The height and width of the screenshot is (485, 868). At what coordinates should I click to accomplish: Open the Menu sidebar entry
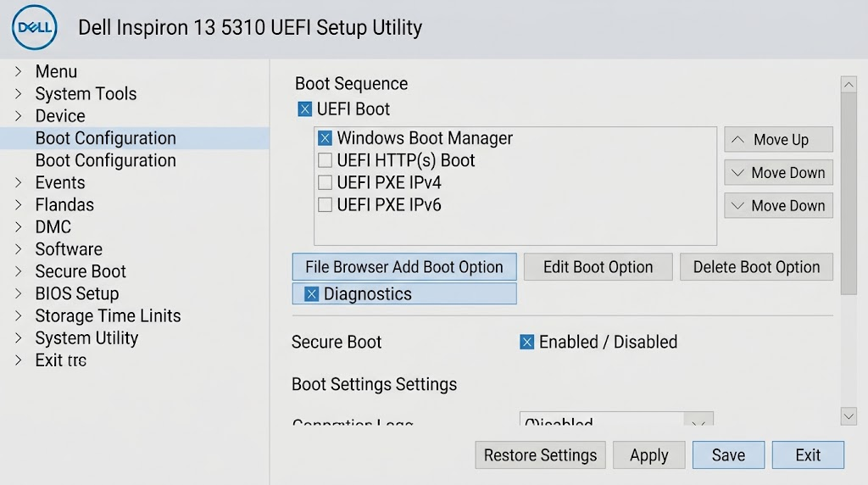[56, 71]
